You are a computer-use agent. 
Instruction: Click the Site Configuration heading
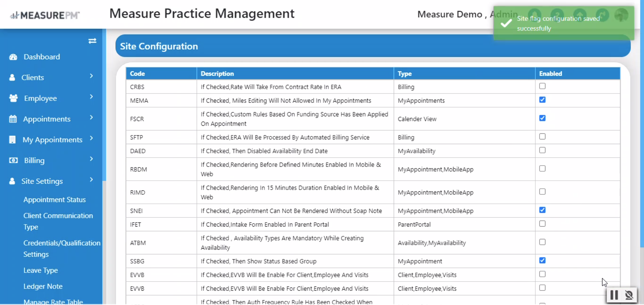pos(159,46)
